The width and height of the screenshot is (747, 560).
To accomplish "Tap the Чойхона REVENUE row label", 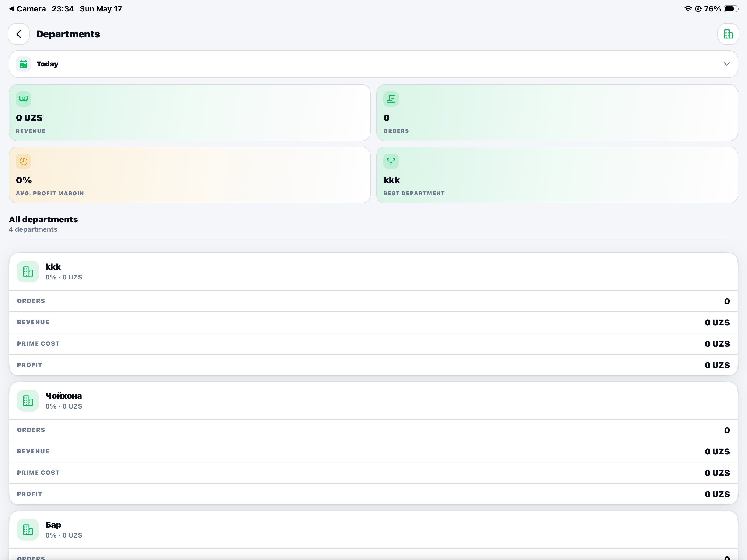I will click(x=33, y=451).
